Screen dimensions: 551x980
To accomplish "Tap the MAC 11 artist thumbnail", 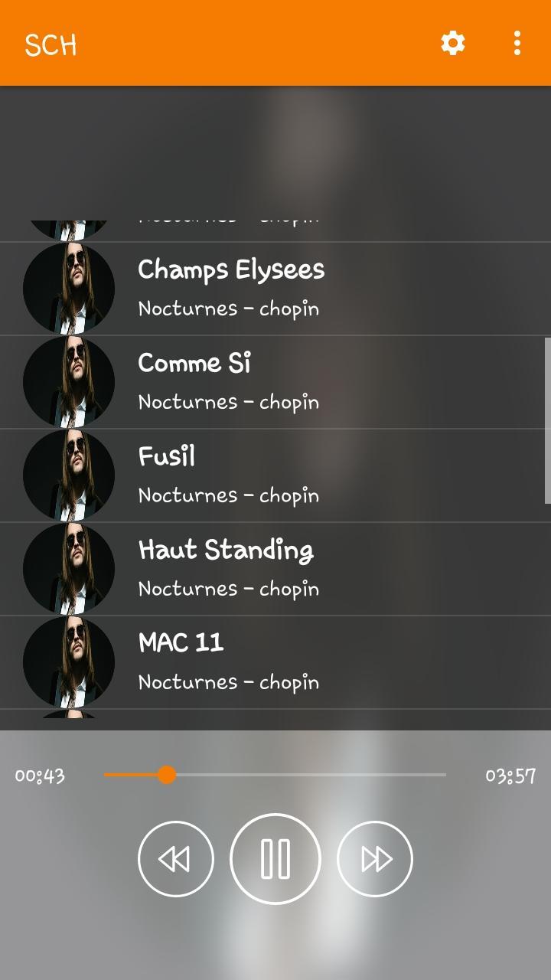I will pos(69,663).
